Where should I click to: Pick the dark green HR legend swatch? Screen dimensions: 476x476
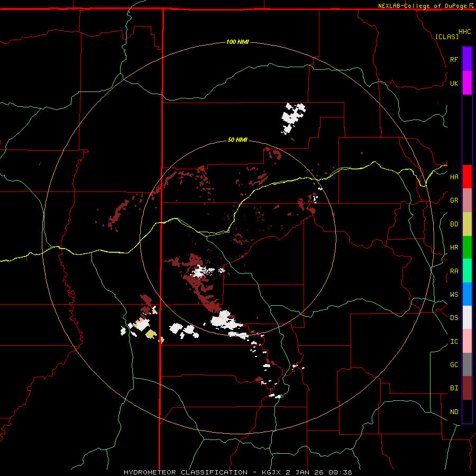pyautogui.click(x=467, y=248)
